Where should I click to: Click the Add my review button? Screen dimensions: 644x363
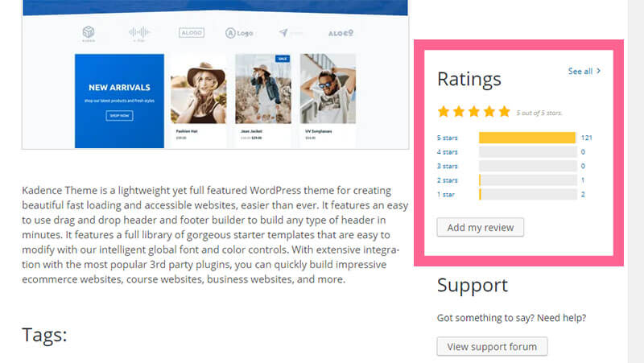[x=480, y=227]
